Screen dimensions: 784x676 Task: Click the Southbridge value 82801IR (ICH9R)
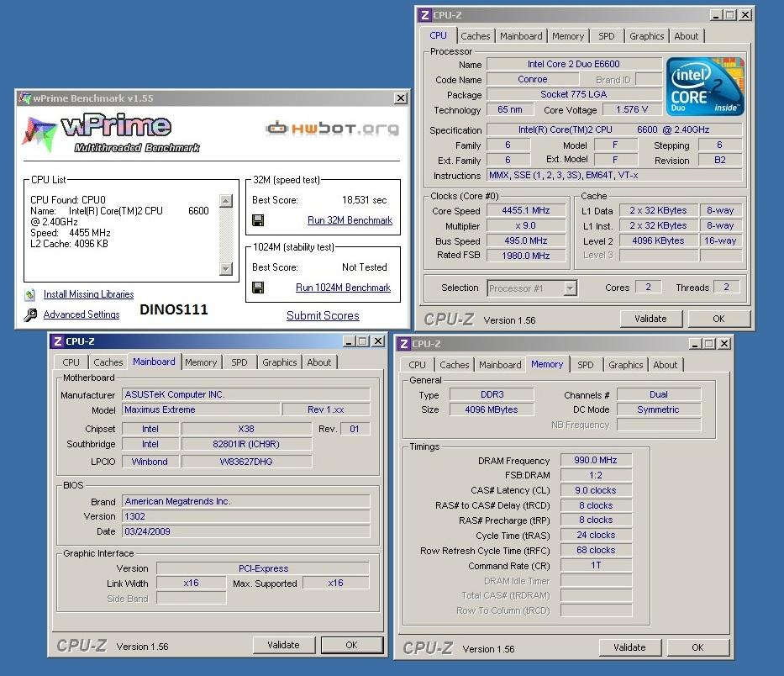246,444
